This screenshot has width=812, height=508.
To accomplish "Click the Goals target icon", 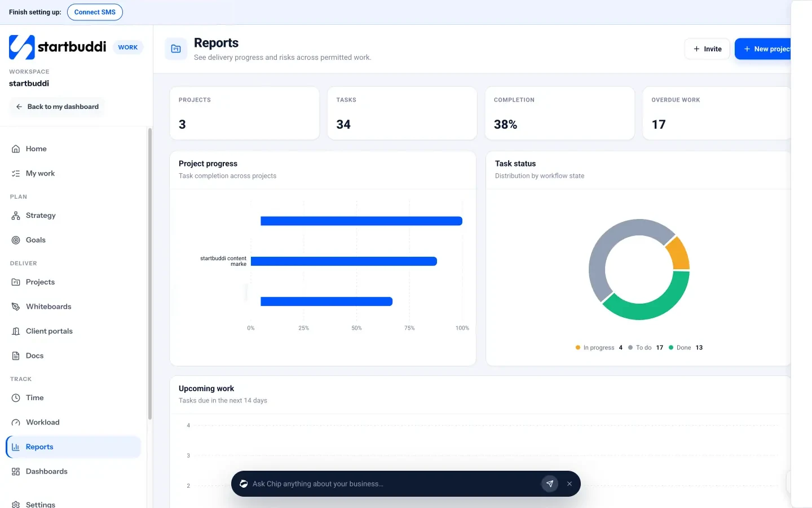I will coord(16,240).
